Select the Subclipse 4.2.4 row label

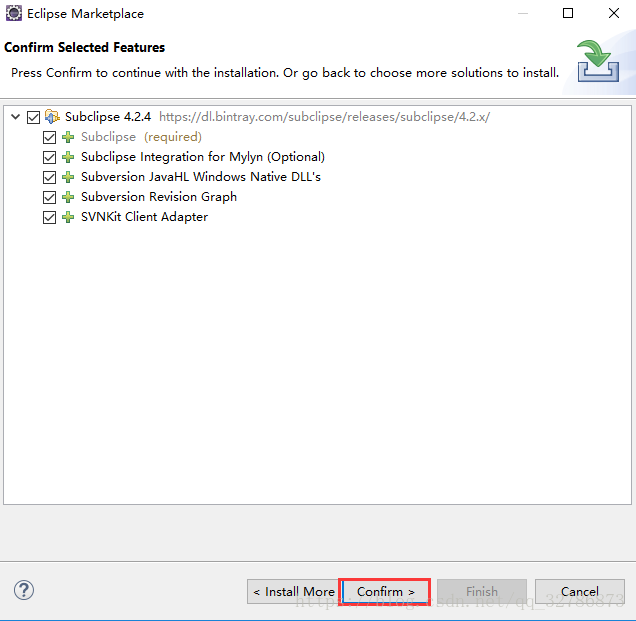(x=108, y=117)
